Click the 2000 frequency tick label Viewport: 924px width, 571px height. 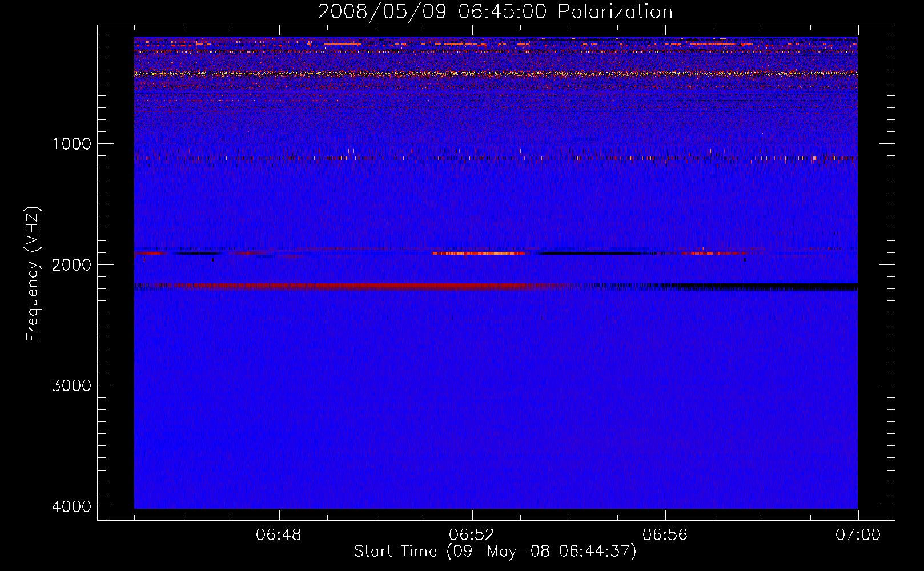tap(71, 264)
